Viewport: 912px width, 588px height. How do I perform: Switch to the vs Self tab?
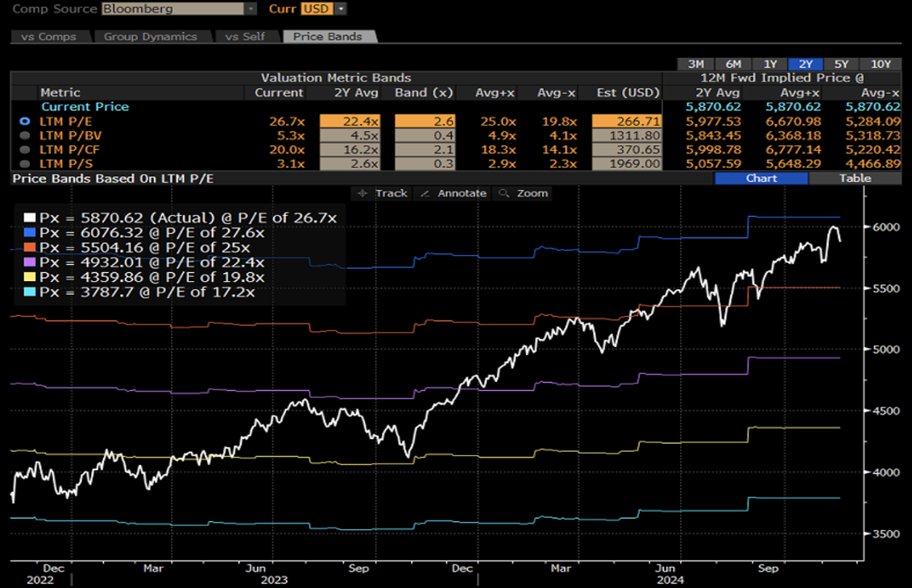[245, 36]
